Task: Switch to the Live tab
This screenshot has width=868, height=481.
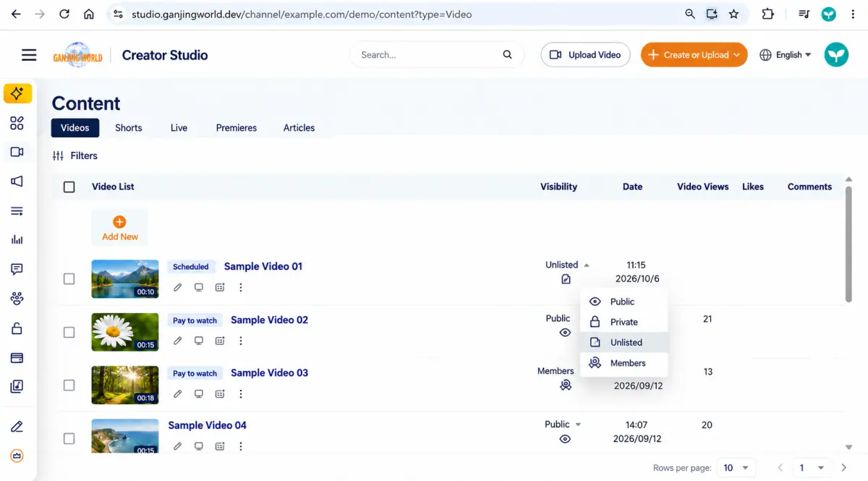Action: [179, 127]
